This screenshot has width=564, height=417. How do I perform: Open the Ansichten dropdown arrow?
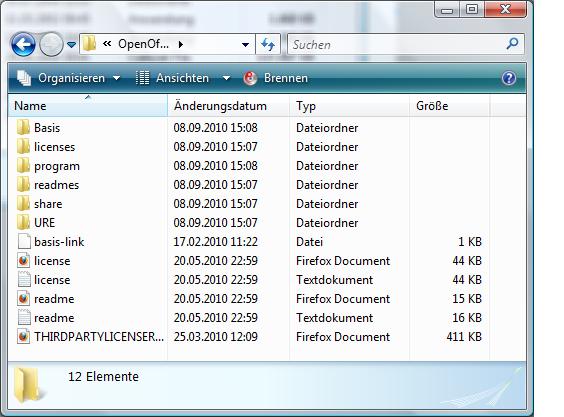(x=226, y=78)
